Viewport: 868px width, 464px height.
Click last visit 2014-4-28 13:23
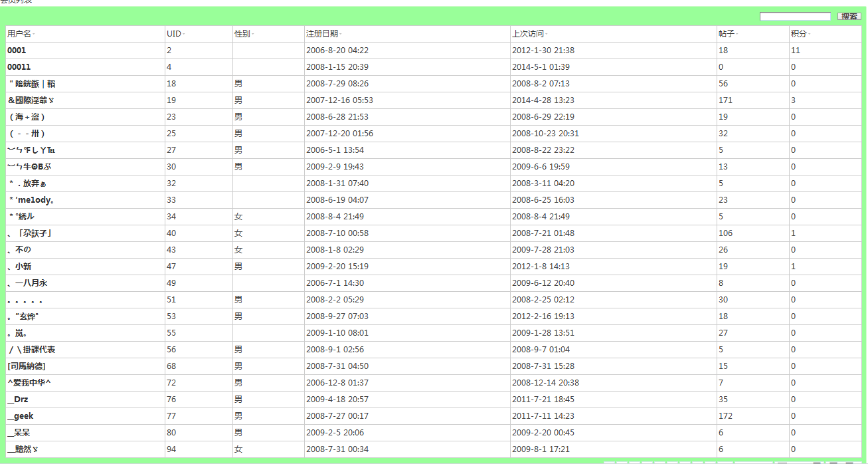[x=543, y=100]
